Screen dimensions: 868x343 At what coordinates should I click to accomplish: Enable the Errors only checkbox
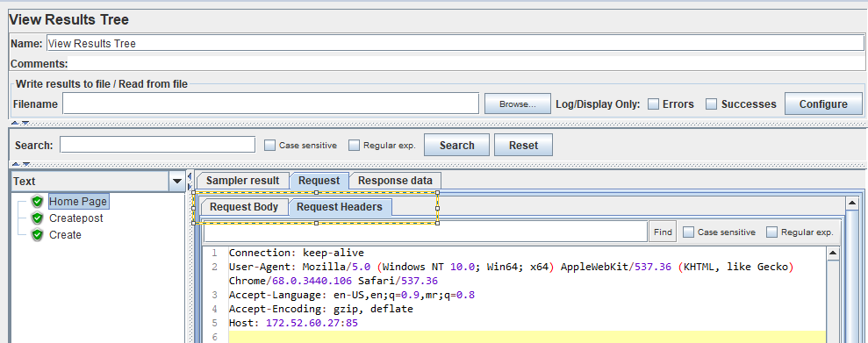653,104
